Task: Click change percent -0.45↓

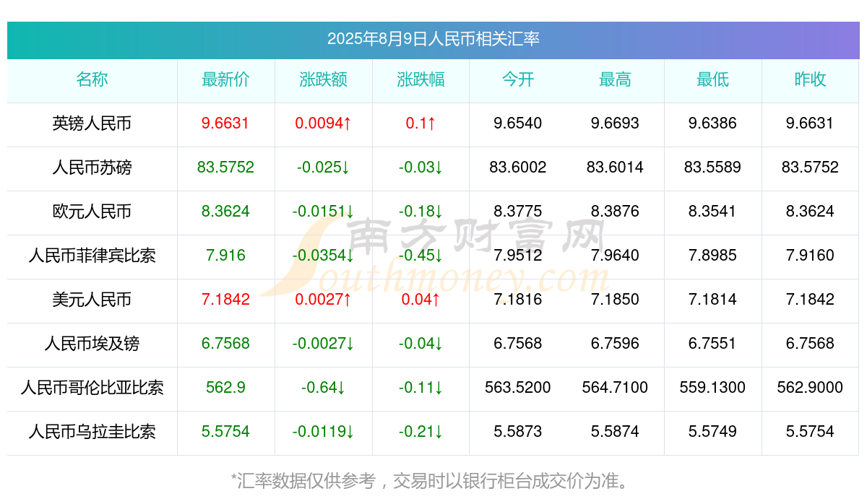Action: (420, 256)
